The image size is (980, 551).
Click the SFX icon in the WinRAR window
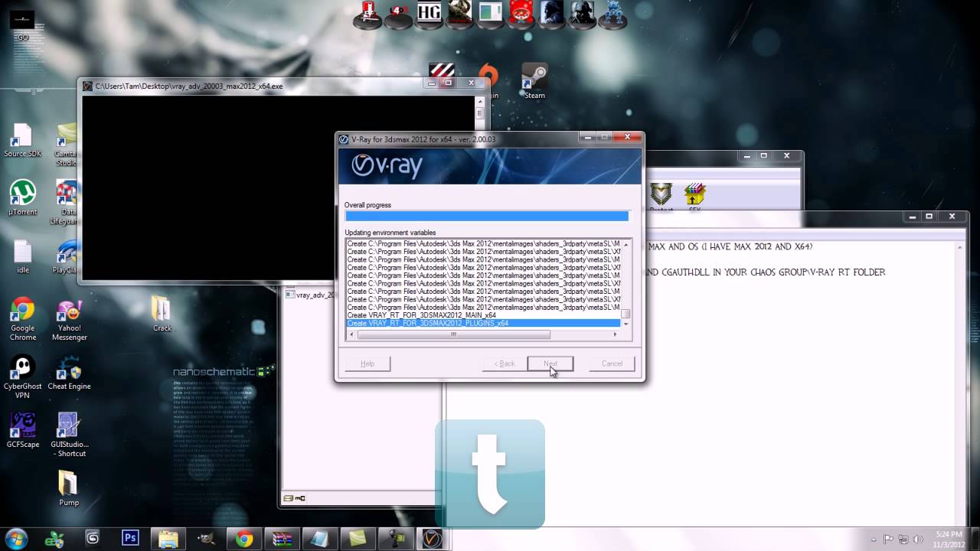click(694, 197)
